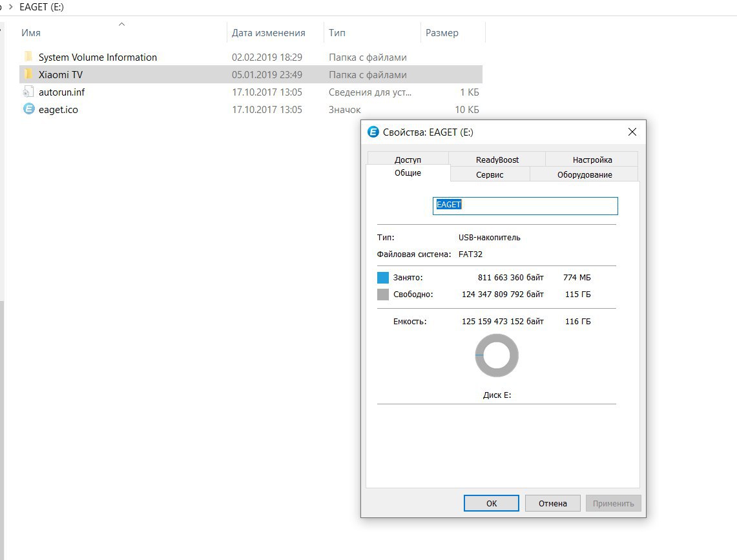Select the Xiaomi TV folder name

tap(61, 74)
